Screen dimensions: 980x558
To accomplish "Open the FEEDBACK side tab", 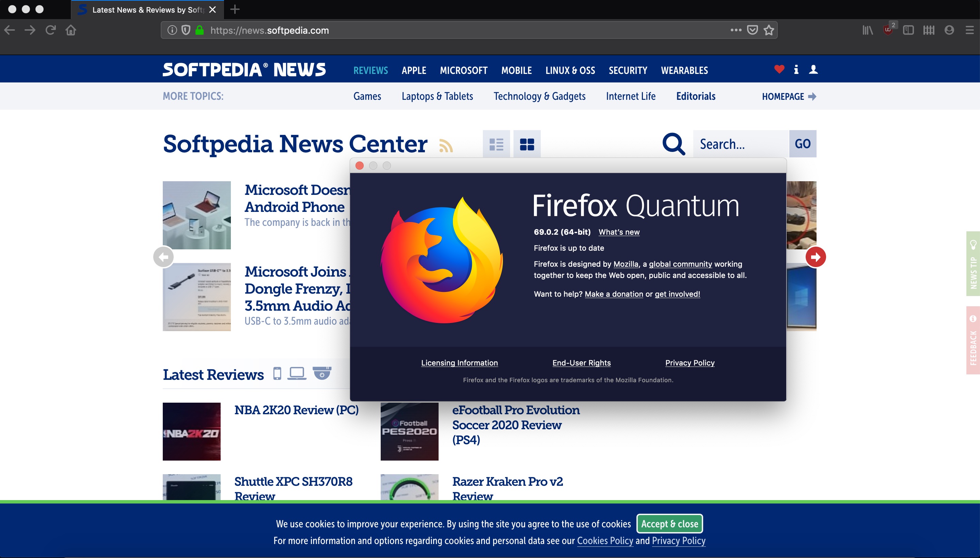I will coord(973,340).
